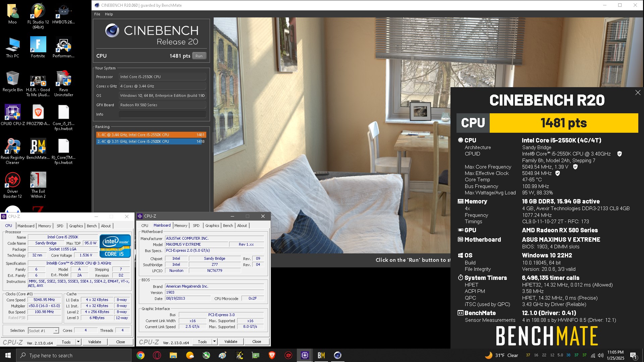The width and height of the screenshot is (644, 362).
Task: Click Validate in left CPU-Z window
Action: click(95, 342)
